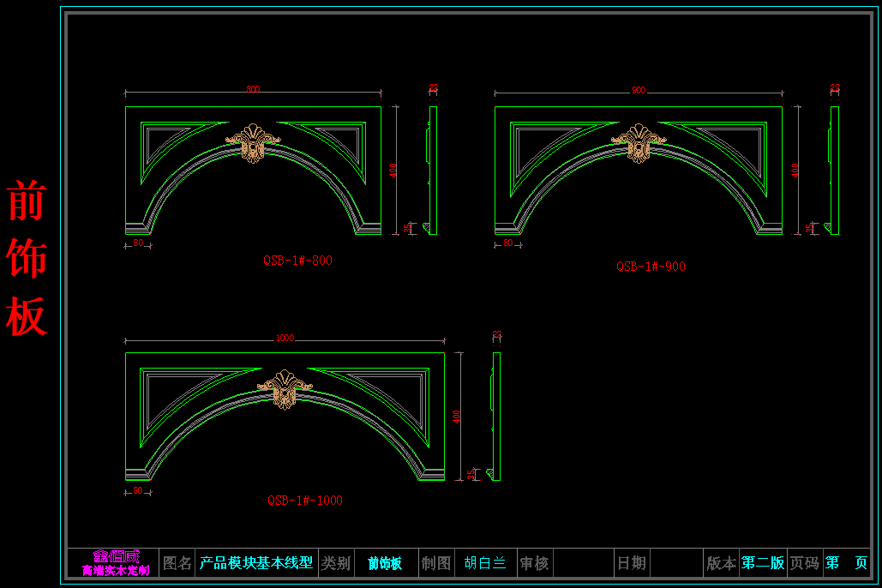Click the carved ornament on the QSB-1#-800 panel
Screen dimensions: 882x588
click(x=253, y=143)
